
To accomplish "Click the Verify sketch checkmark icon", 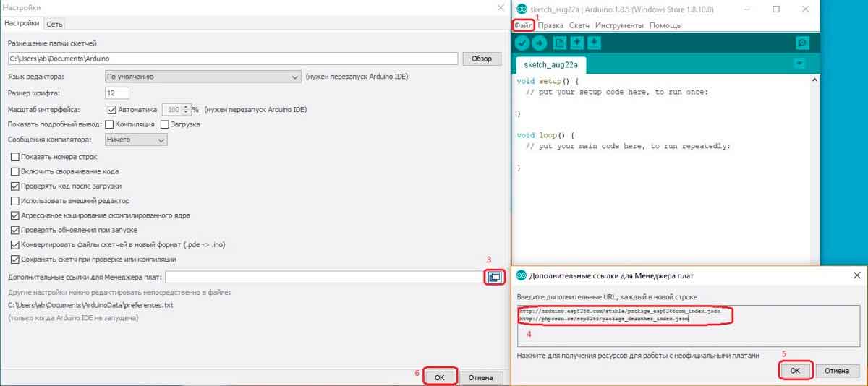I will tap(522, 43).
